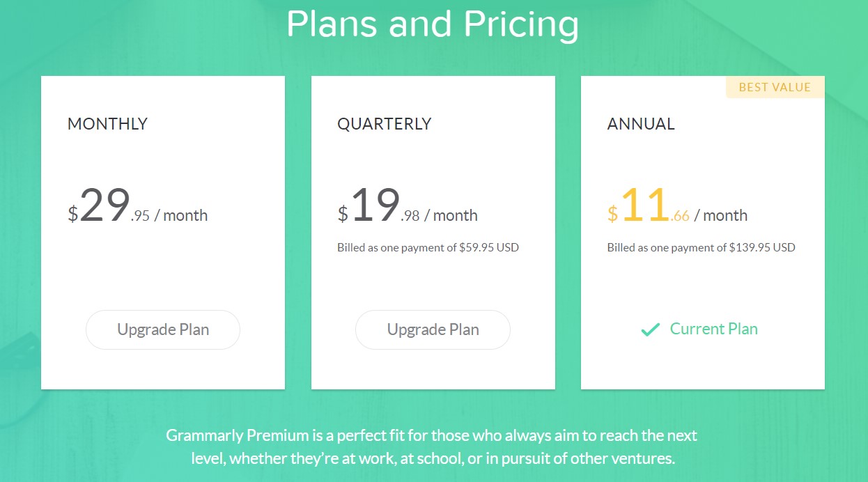
Task: Click the $139.95 USD billing note
Action: pyautogui.click(x=701, y=247)
